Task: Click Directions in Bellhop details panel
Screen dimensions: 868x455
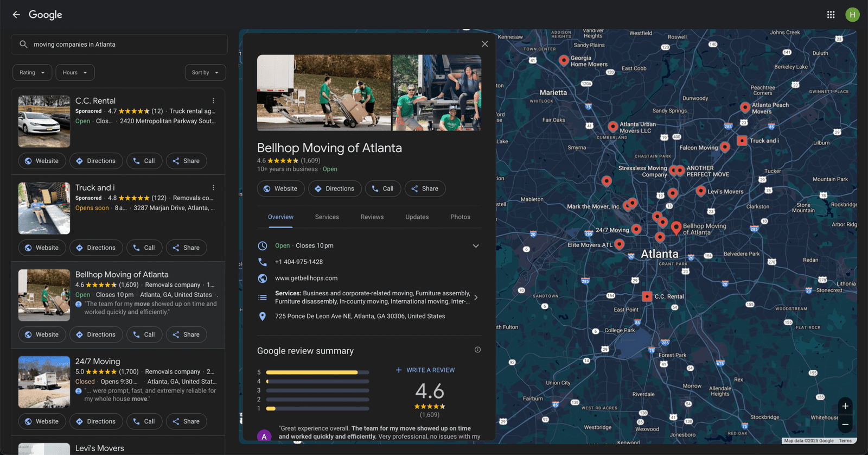Action: tap(335, 189)
